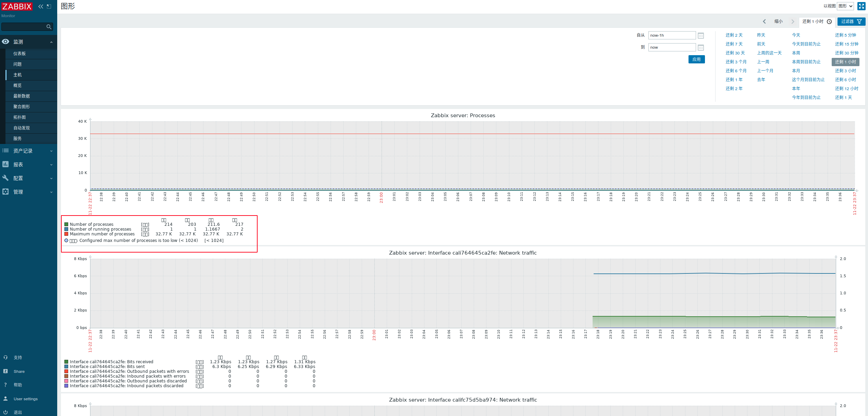Image resolution: width=868 pixels, height=416 pixels.
Task: Click the Processes graph area
Action: [x=472, y=156]
